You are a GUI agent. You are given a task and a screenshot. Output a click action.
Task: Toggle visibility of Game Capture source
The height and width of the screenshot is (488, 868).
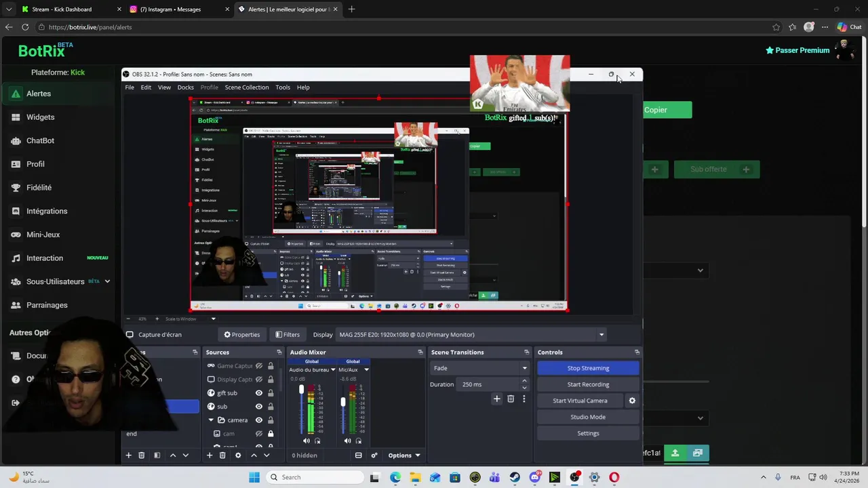pyautogui.click(x=258, y=366)
